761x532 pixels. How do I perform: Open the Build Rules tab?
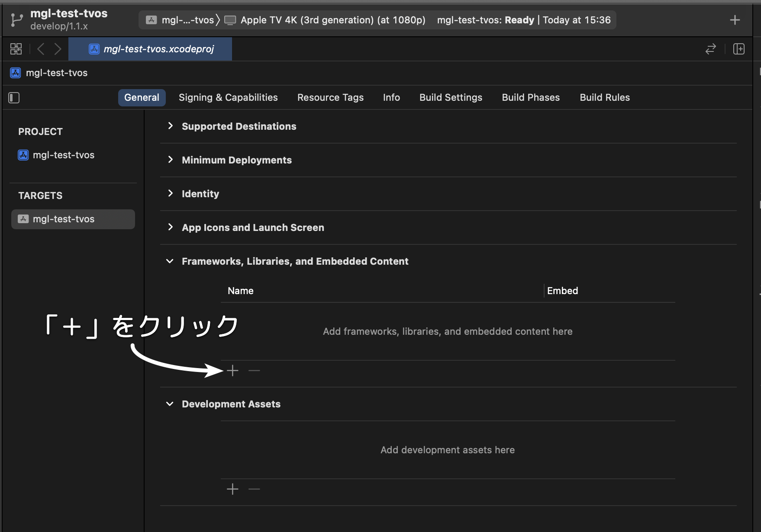(605, 98)
